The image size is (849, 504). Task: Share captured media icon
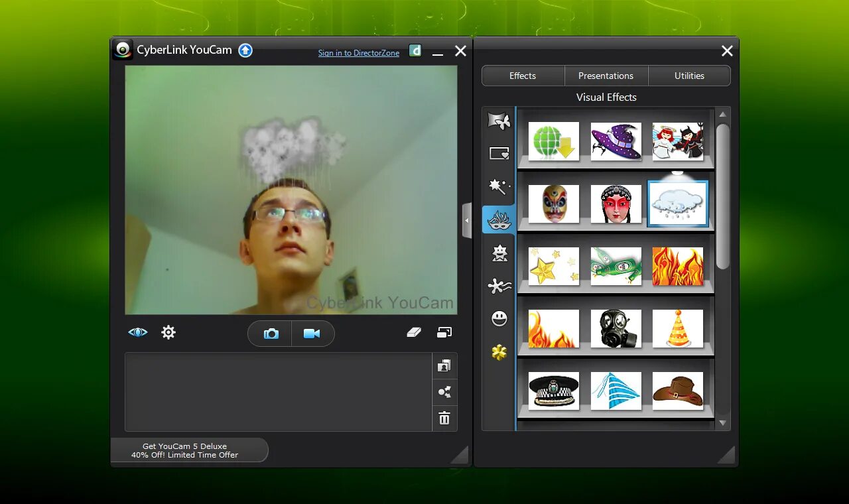444,392
